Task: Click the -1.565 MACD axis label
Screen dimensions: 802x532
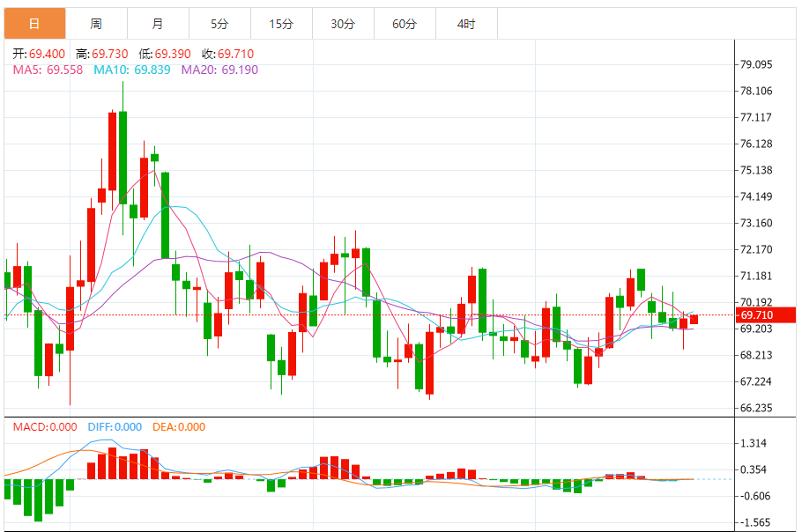Action: [754, 522]
